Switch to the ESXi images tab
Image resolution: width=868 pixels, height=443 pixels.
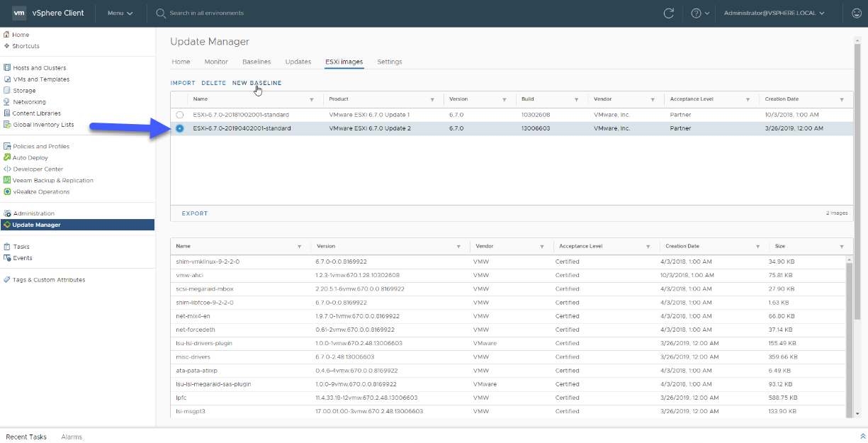[344, 62]
